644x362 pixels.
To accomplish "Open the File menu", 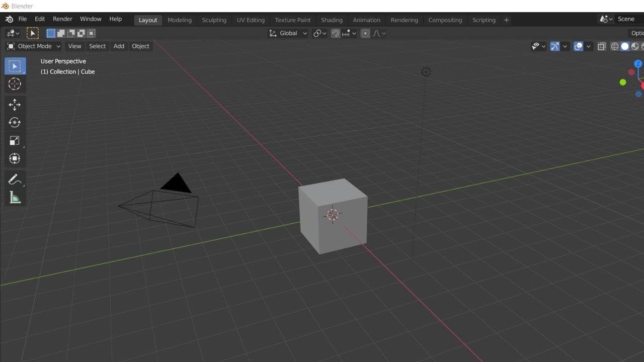I will pos(23,19).
